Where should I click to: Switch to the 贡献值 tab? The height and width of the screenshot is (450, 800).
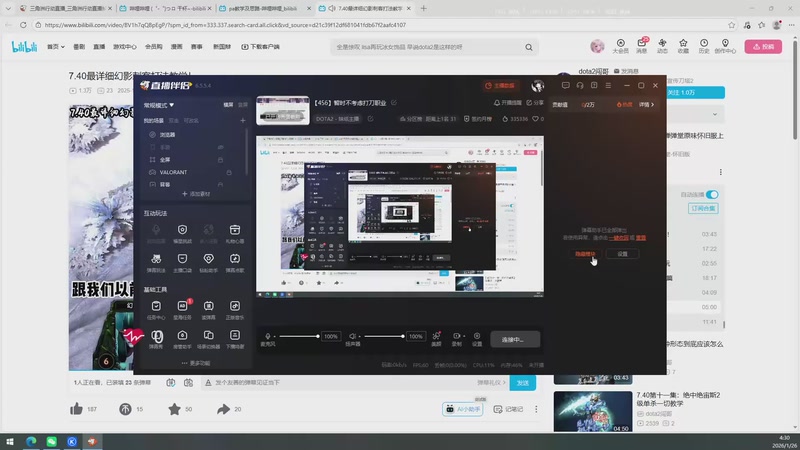(x=560, y=105)
